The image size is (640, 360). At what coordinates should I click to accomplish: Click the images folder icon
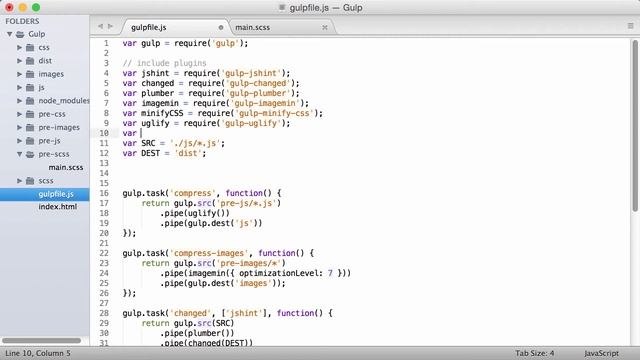click(30, 74)
